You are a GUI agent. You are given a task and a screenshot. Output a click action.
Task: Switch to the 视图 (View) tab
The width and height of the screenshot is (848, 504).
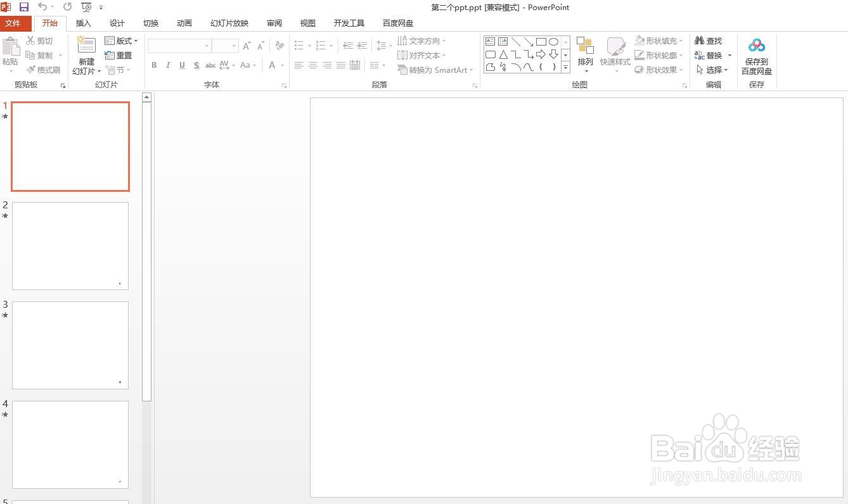[x=308, y=23]
